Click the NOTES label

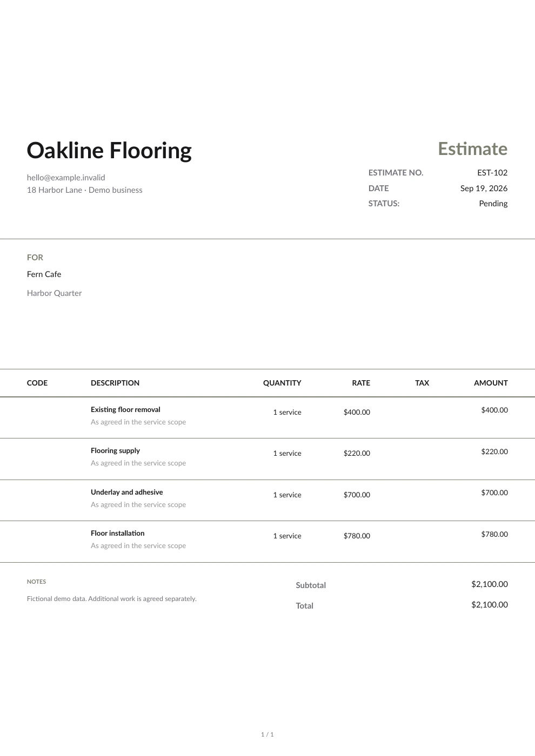(x=36, y=582)
